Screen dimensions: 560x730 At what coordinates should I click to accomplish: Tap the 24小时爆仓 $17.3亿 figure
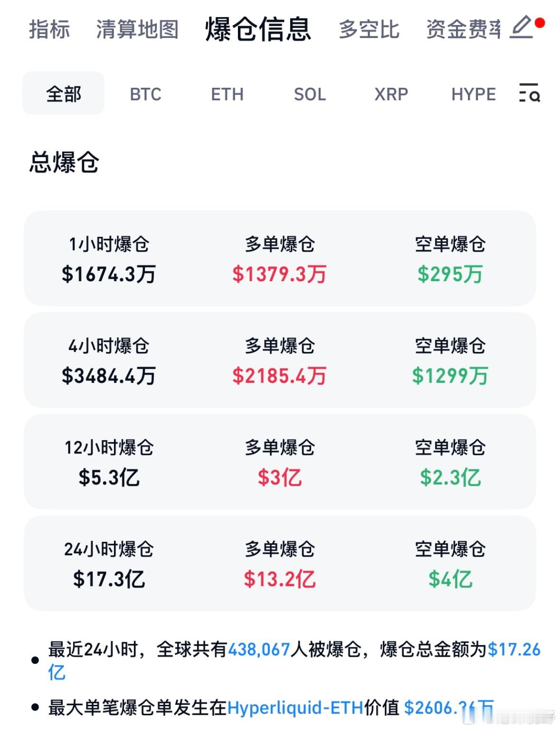(109, 579)
